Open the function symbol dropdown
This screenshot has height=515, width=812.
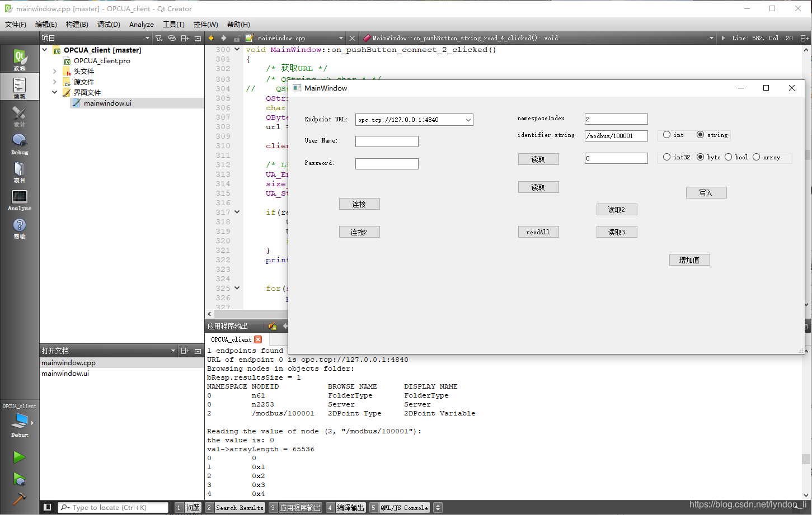pyautogui.click(x=711, y=38)
